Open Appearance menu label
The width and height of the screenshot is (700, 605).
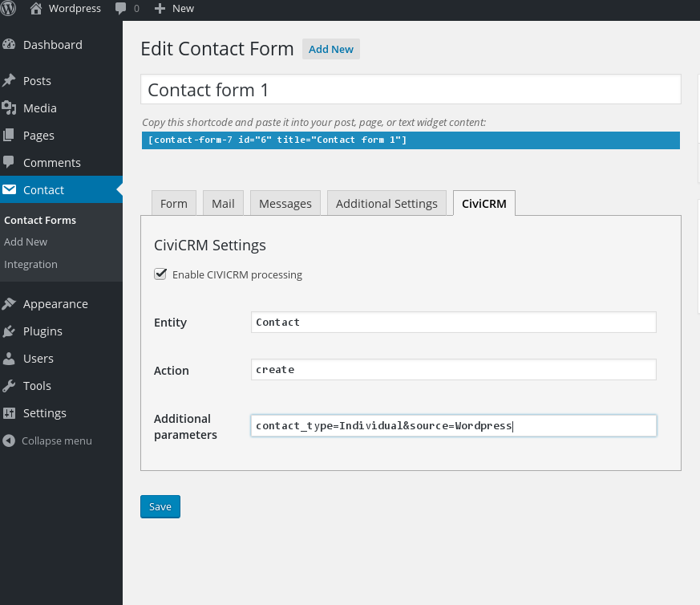click(x=55, y=304)
